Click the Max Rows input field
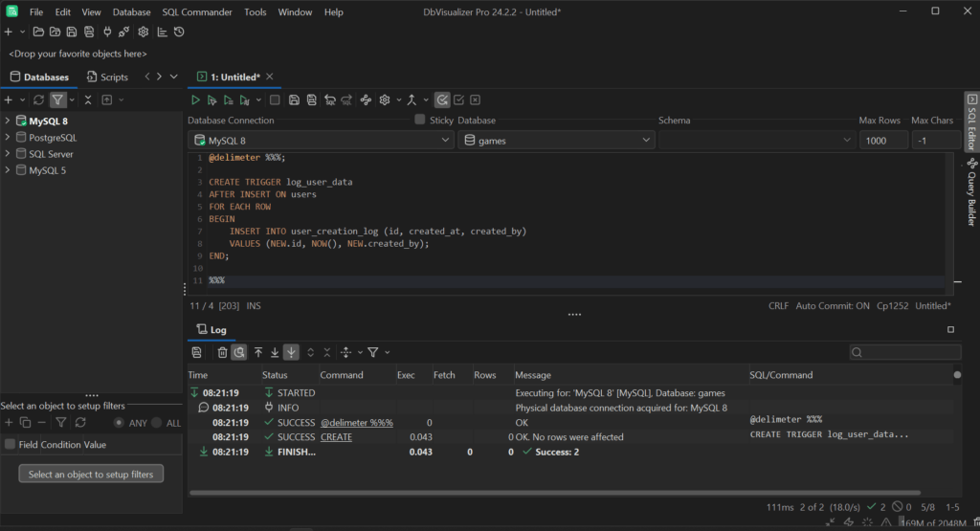This screenshot has width=980, height=531. pyautogui.click(x=882, y=141)
